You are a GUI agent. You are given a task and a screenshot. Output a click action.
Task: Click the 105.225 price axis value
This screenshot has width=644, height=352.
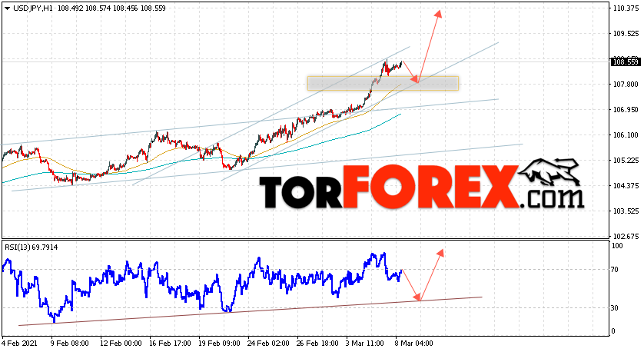point(626,160)
